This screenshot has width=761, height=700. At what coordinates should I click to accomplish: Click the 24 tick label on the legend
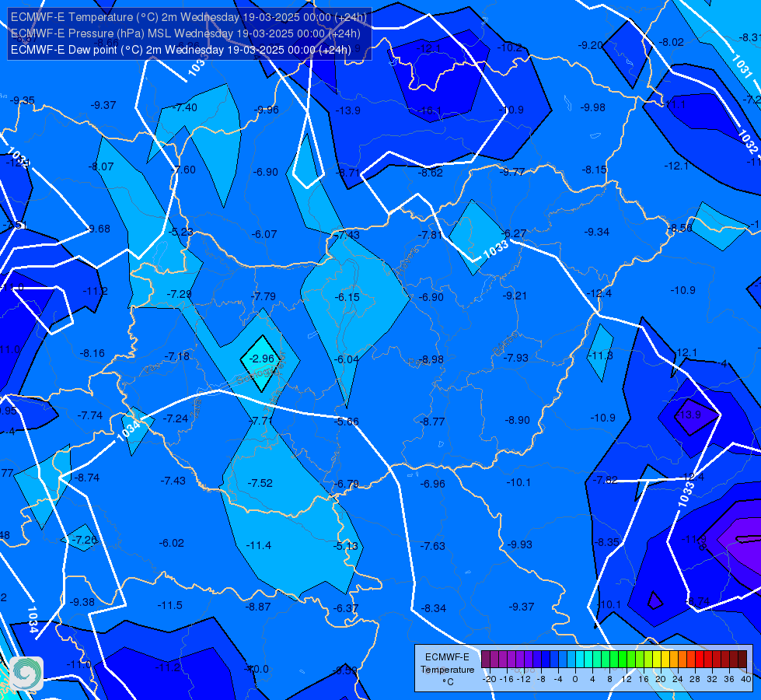tap(678, 679)
